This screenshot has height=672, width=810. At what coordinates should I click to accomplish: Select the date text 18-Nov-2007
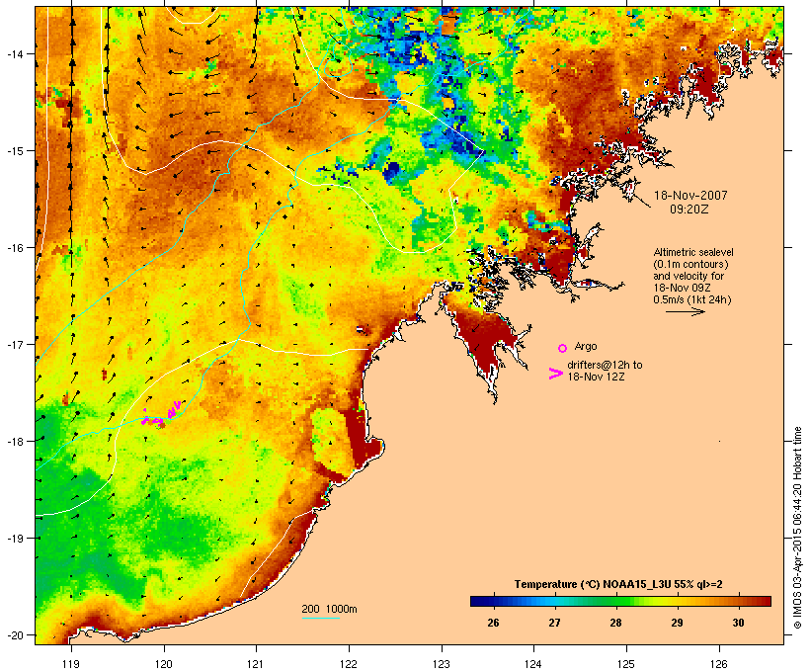(690, 196)
